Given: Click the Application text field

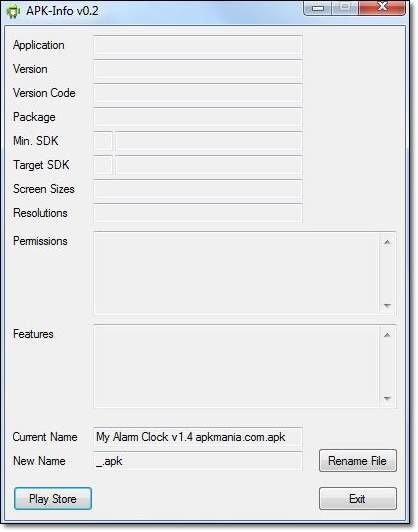Looking at the screenshot, I should [x=197, y=45].
